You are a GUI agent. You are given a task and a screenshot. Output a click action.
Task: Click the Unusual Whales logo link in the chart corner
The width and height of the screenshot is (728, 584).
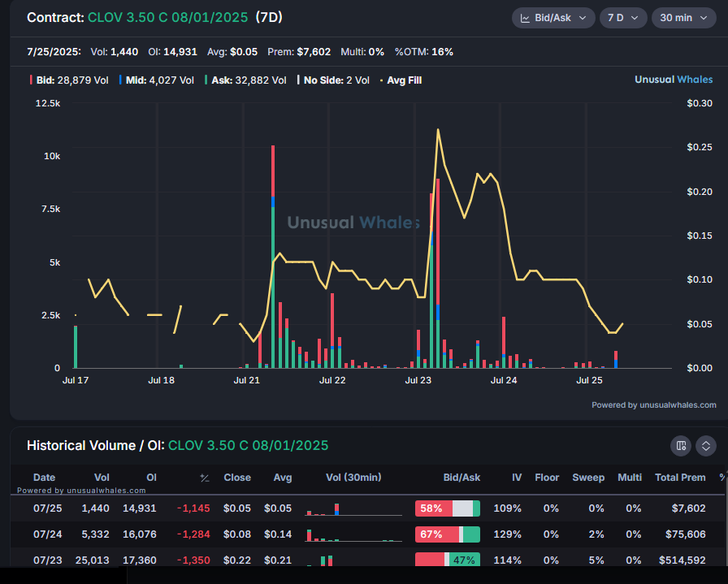tap(674, 80)
